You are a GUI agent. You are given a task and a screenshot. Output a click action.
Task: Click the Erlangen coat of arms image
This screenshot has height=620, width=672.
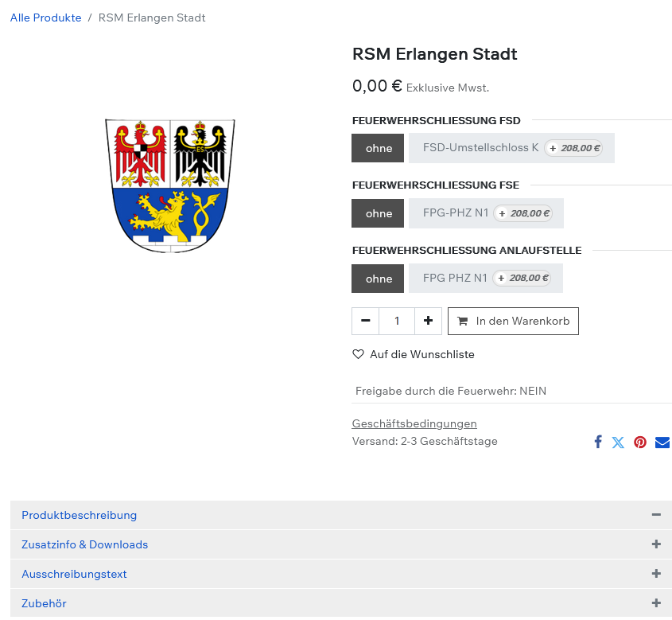[170, 185]
